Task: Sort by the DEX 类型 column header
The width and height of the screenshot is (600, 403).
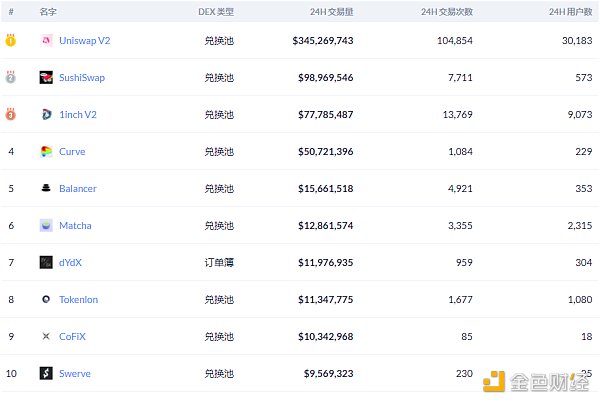Action: pyautogui.click(x=216, y=12)
